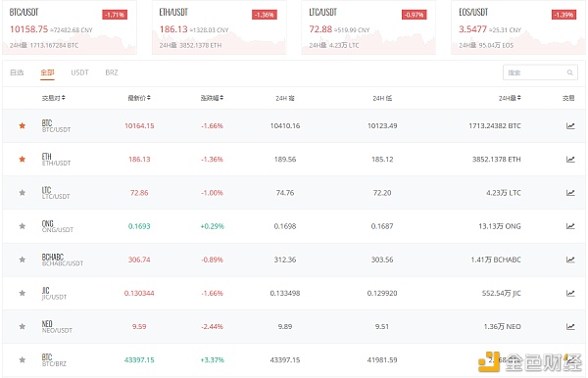Sort by the latest price column arrows
The height and width of the screenshot is (378, 588).
click(149, 98)
